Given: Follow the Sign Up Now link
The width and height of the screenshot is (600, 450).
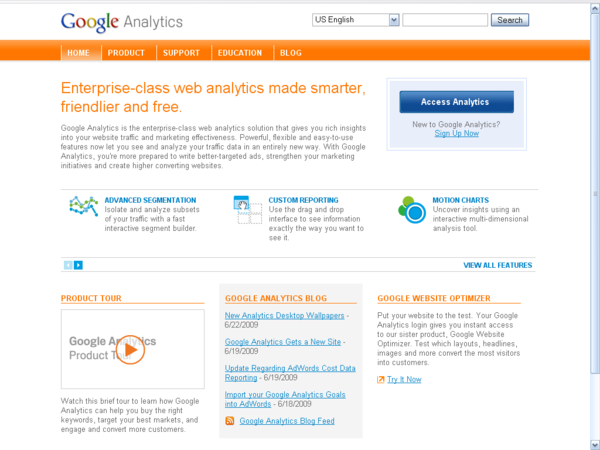Looking at the screenshot, I should (457, 133).
